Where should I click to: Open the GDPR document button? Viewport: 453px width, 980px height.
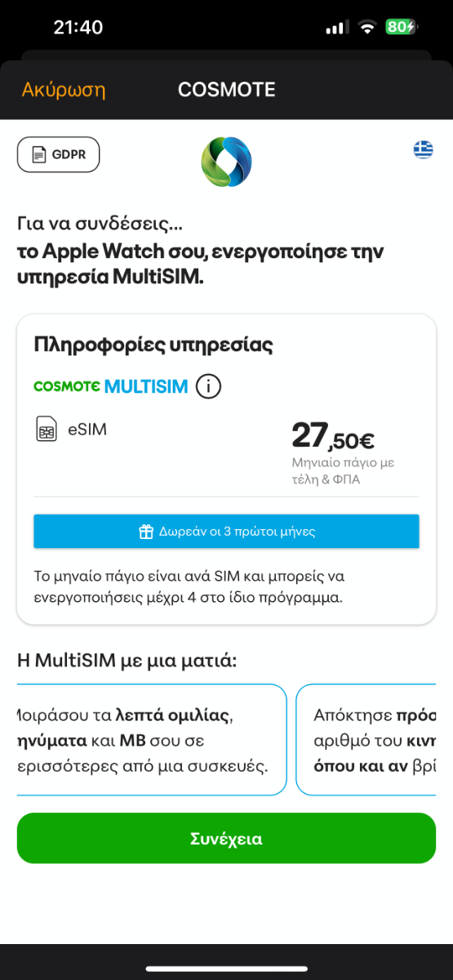tap(58, 154)
